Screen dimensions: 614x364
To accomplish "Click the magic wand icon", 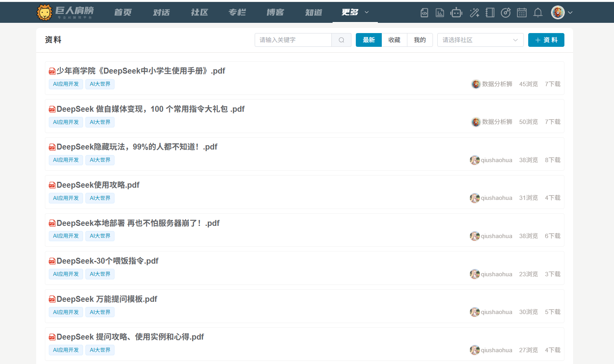I will [x=474, y=13].
